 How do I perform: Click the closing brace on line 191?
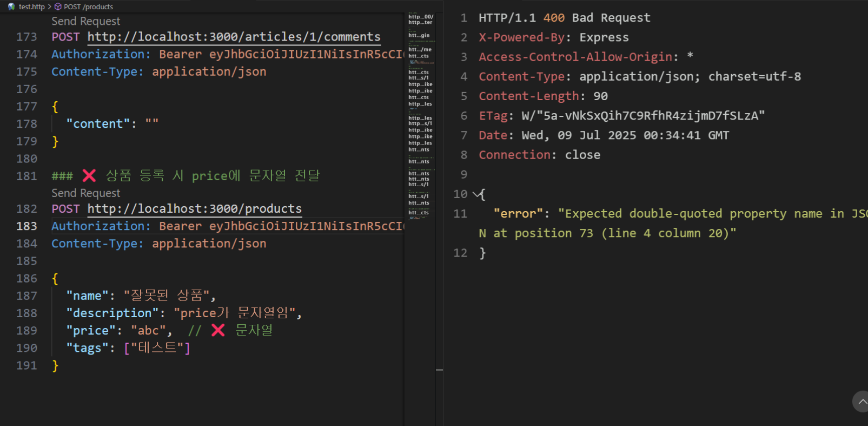[x=55, y=366]
